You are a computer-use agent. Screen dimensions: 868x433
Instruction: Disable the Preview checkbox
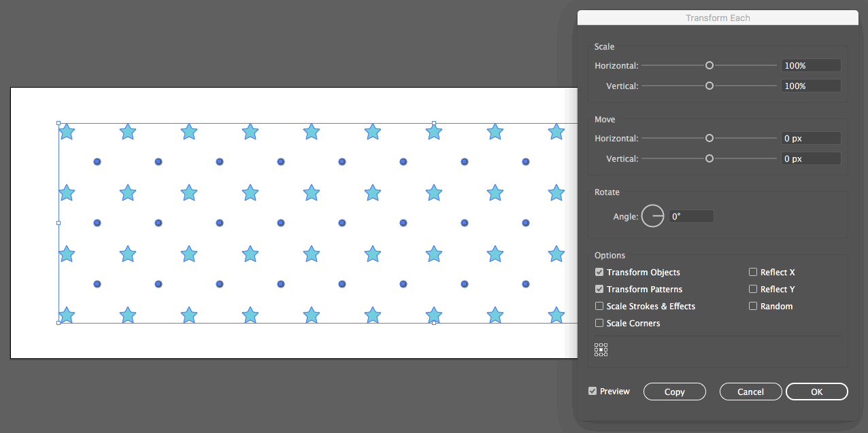[x=592, y=391]
